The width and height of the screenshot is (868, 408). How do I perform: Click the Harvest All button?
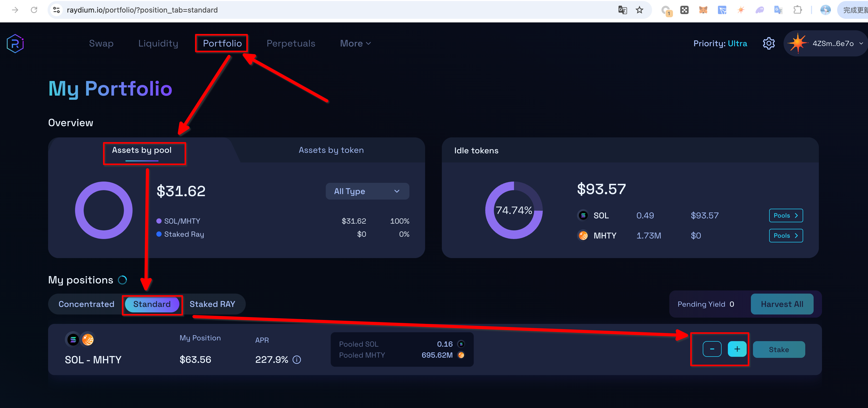(782, 304)
